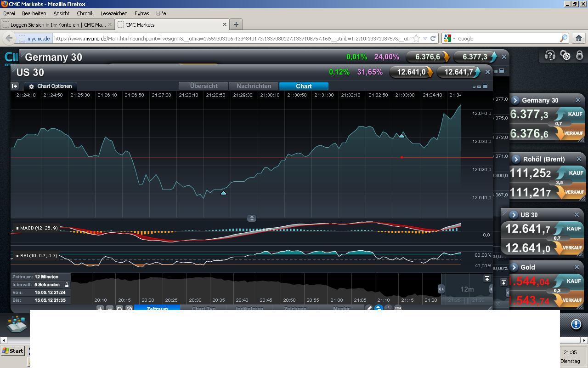Expand Gold tile arrow menu

point(514,267)
